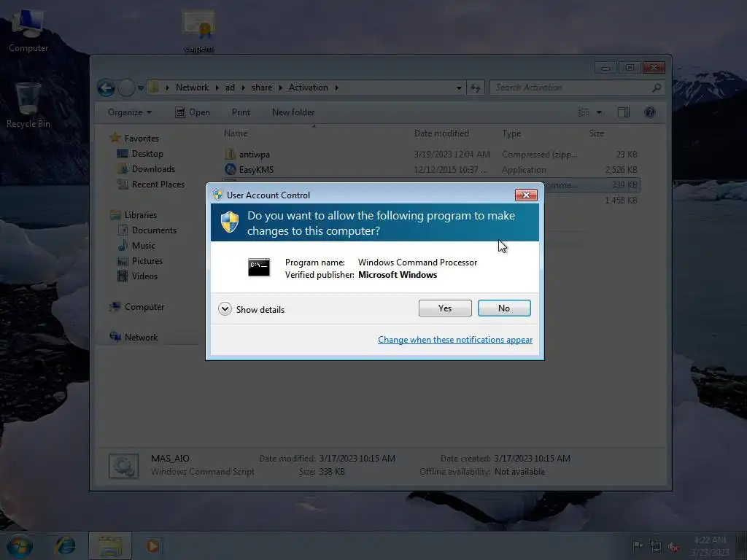Click Print in the Explorer toolbar
Image resolution: width=747 pixels, height=560 pixels.
(241, 112)
